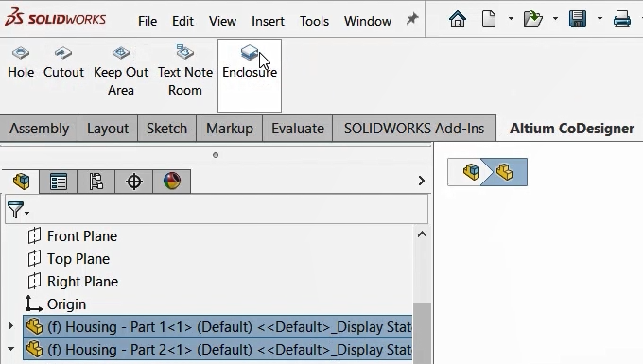
Task: Switch to the Evaluate tab
Action: click(x=297, y=129)
